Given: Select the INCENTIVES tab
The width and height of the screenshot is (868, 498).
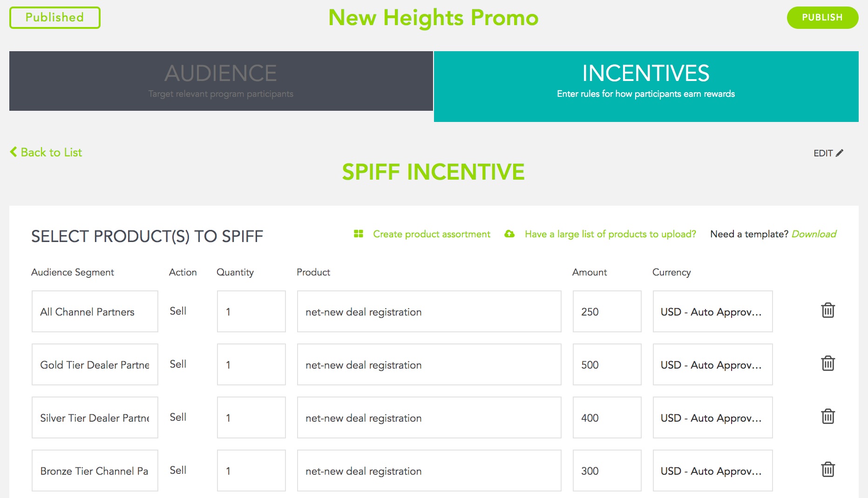Looking at the screenshot, I should click(x=646, y=87).
